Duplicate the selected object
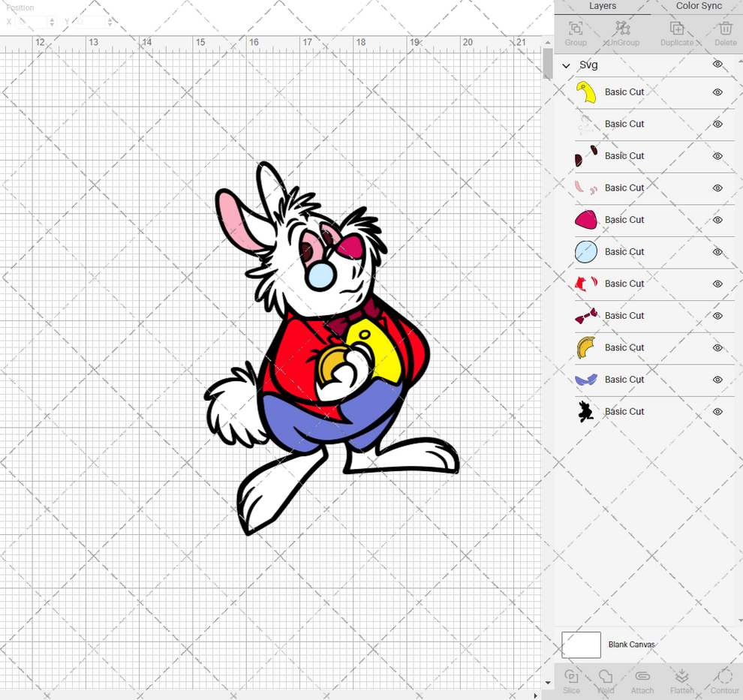The height and width of the screenshot is (700, 743). pos(678,32)
